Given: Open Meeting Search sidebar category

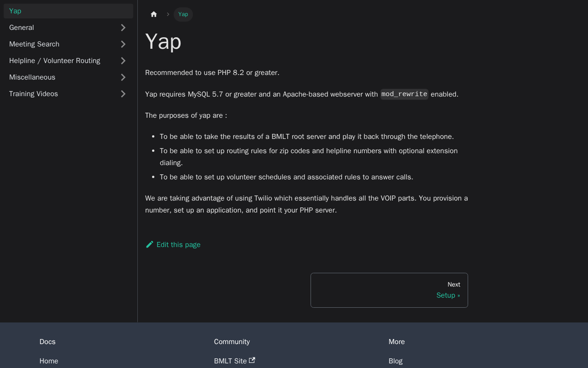Looking at the screenshot, I should [x=34, y=44].
